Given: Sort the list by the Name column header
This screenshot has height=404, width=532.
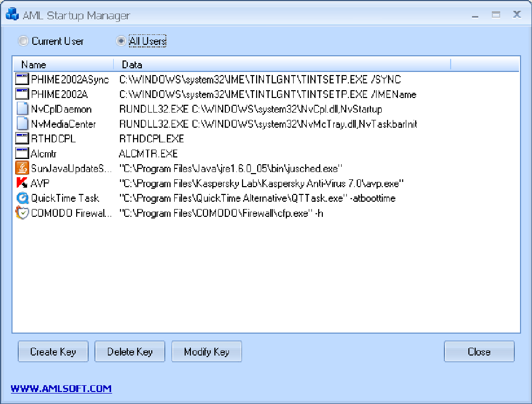Looking at the screenshot, I should point(63,65).
